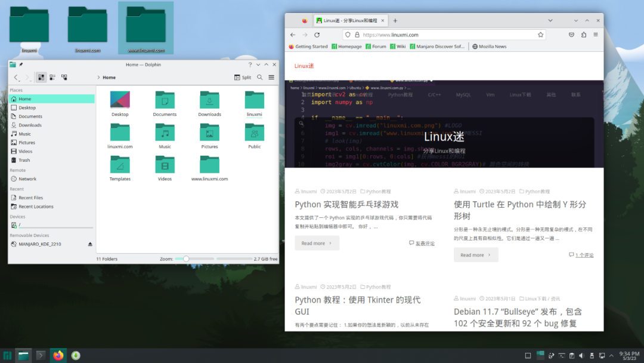Open a new Firefox tab
Image resolution: width=644 pixels, height=363 pixels.
tap(395, 20)
